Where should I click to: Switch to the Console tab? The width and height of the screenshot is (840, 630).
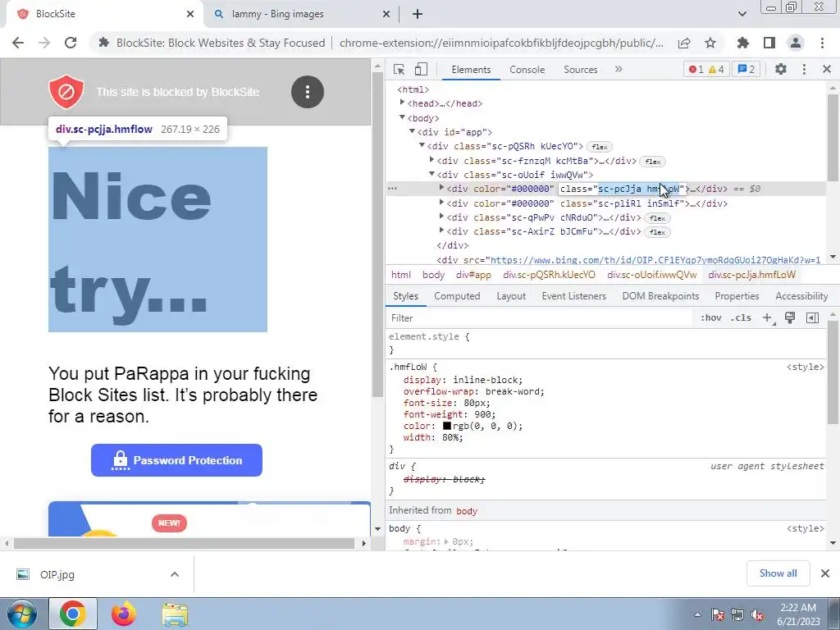tap(527, 70)
